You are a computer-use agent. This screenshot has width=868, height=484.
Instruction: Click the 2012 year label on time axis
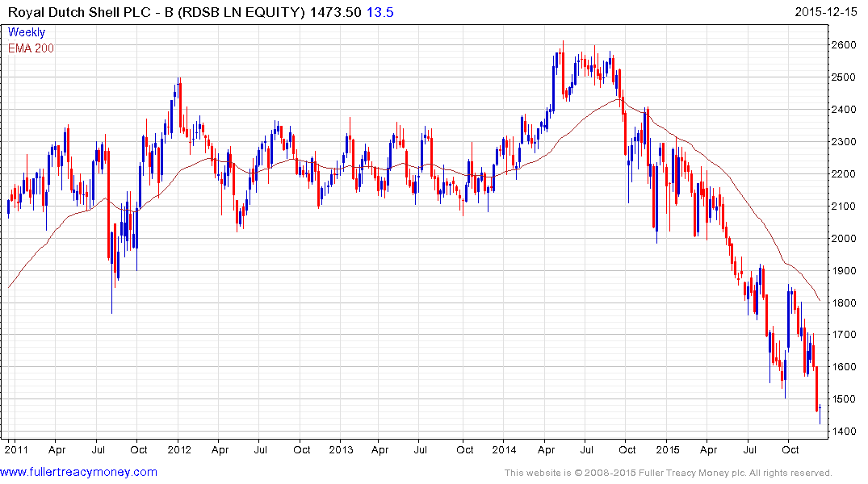[178, 449]
